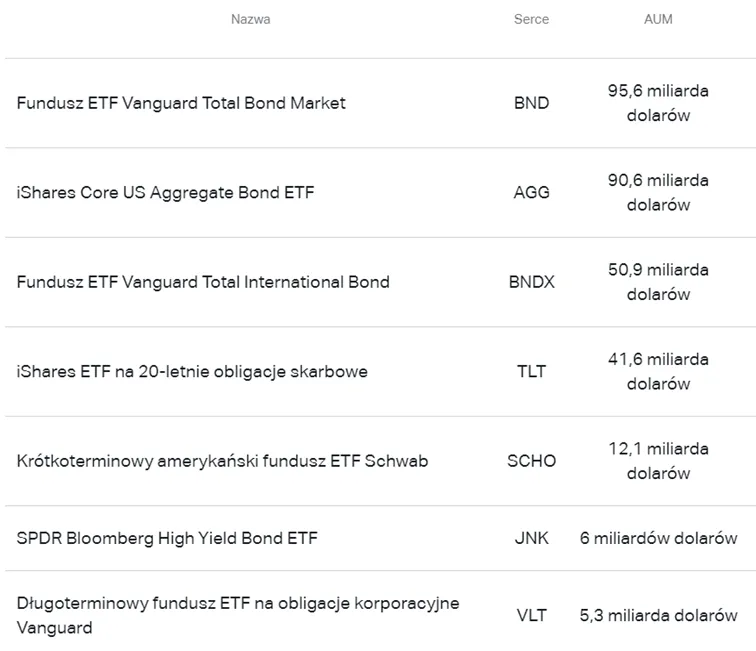This screenshot has height=651, width=756.
Task: Click the 95,6 miliarda dolarów value
Action: coord(658,103)
